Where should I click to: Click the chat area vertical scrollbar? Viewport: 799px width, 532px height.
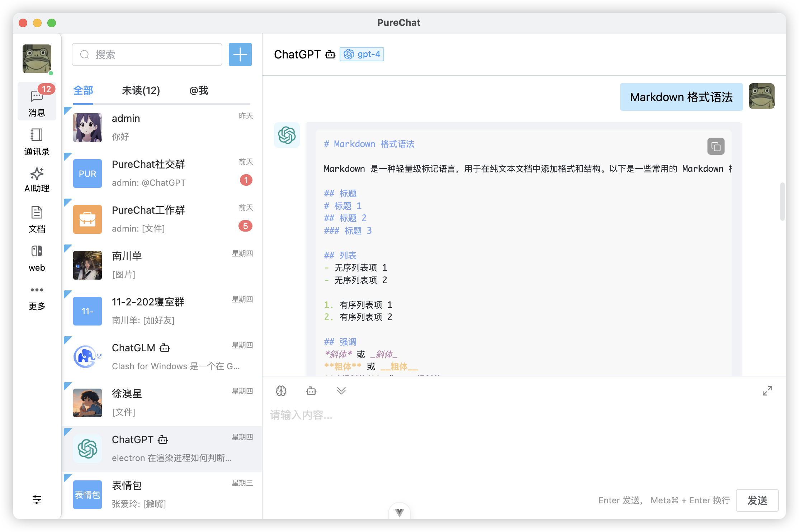(782, 202)
